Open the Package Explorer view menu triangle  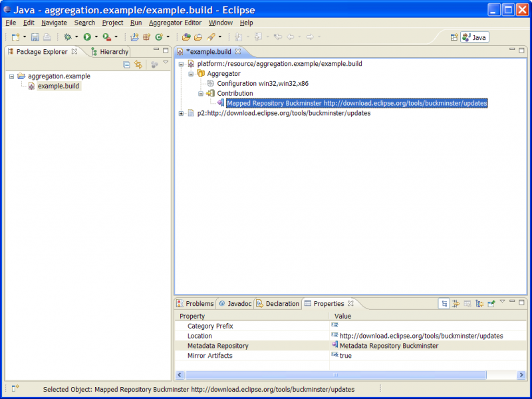click(166, 63)
